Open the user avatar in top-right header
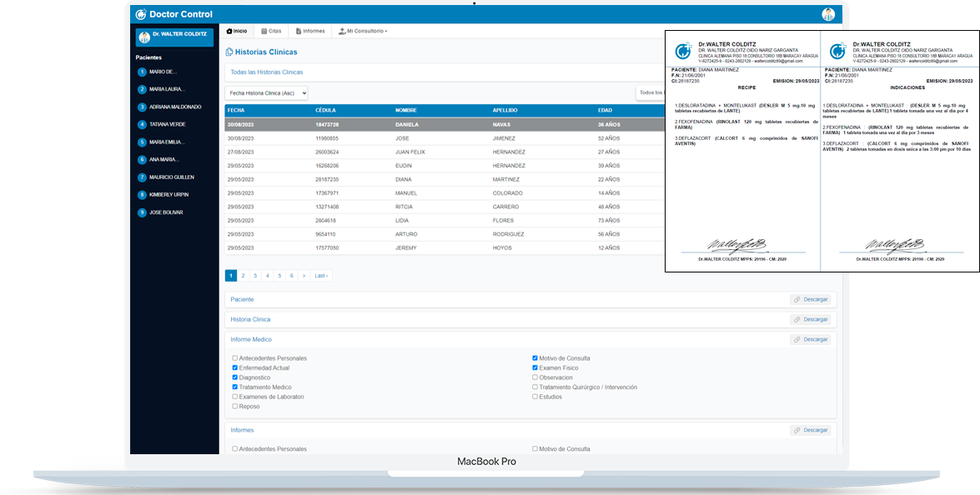The height and width of the screenshot is (495, 980). pyautogui.click(x=827, y=14)
